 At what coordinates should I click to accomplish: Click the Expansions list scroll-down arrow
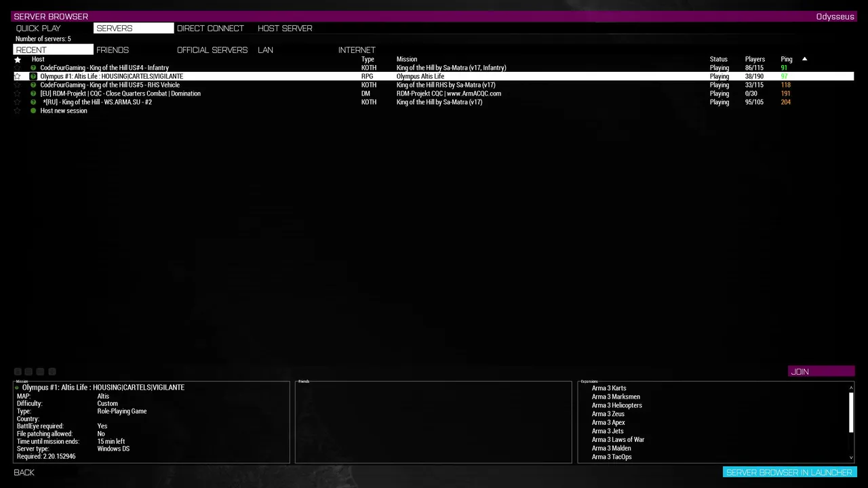tap(851, 458)
